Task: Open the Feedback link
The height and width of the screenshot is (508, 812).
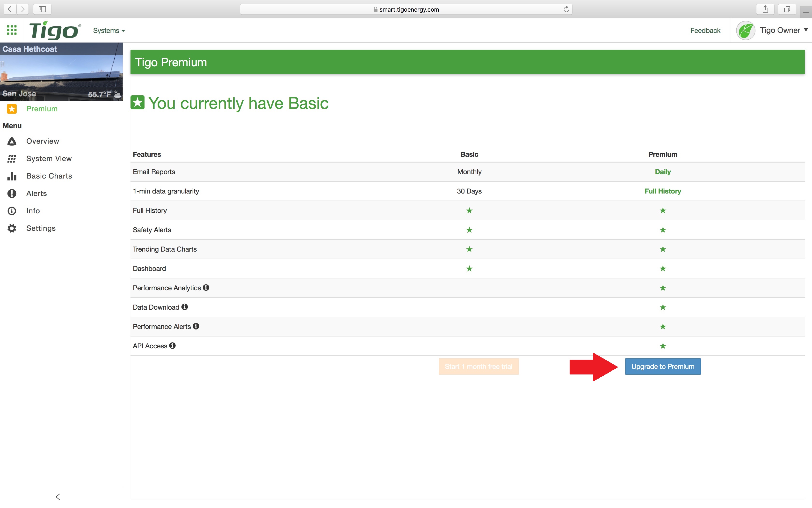Action: 705,30
